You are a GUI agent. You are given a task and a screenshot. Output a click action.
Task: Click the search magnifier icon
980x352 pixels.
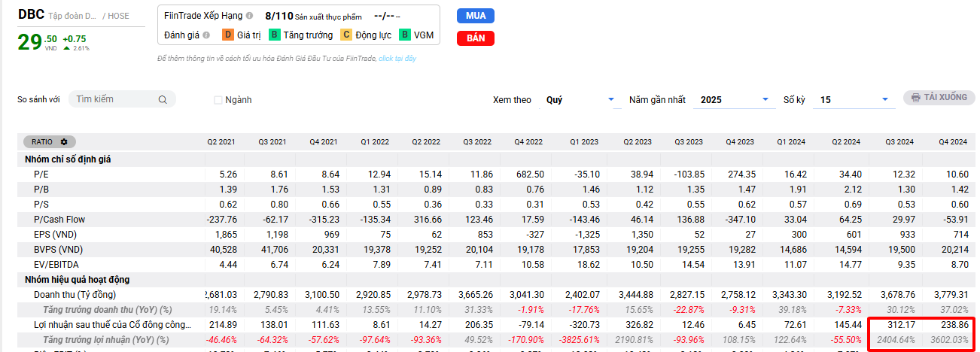click(x=163, y=99)
